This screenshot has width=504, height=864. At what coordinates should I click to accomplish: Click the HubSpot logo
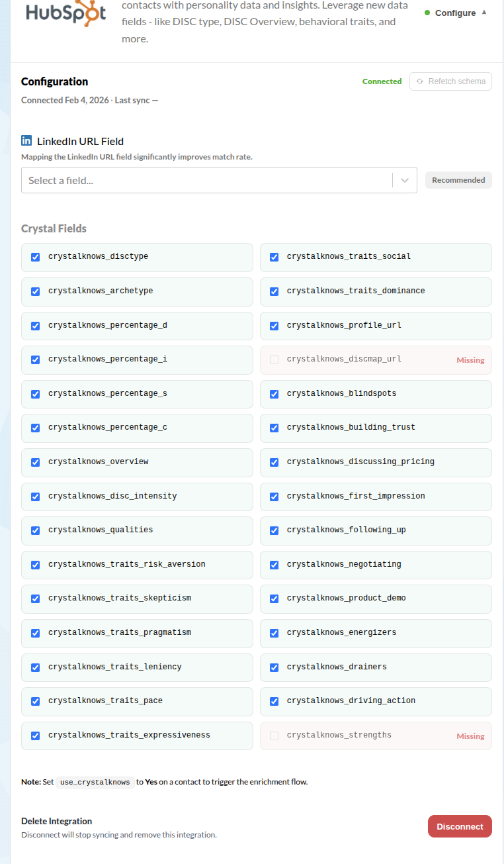point(65,13)
